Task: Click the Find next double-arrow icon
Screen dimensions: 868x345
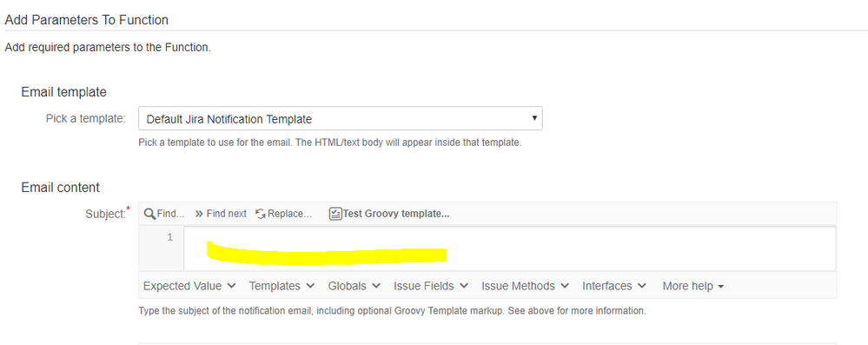Action: tap(199, 214)
